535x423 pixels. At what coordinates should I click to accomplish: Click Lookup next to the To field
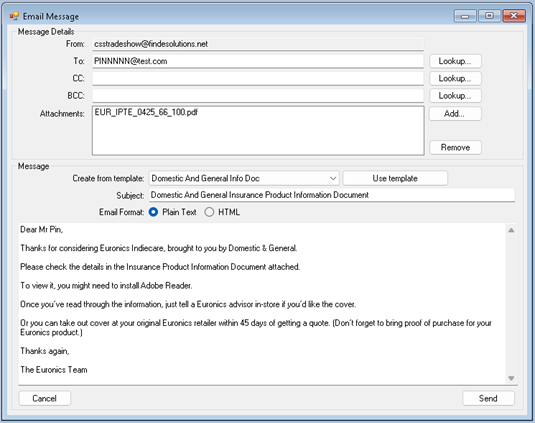pyautogui.click(x=455, y=61)
